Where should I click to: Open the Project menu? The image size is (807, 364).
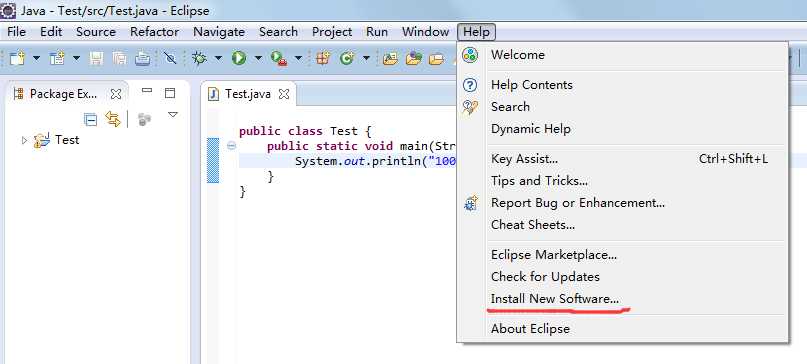click(332, 32)
